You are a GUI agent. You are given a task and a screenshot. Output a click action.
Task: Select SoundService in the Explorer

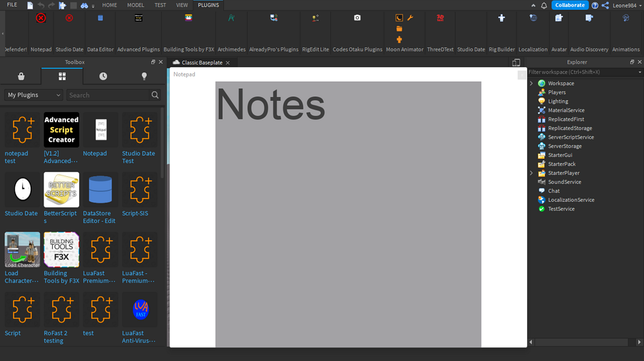(564, 182)
